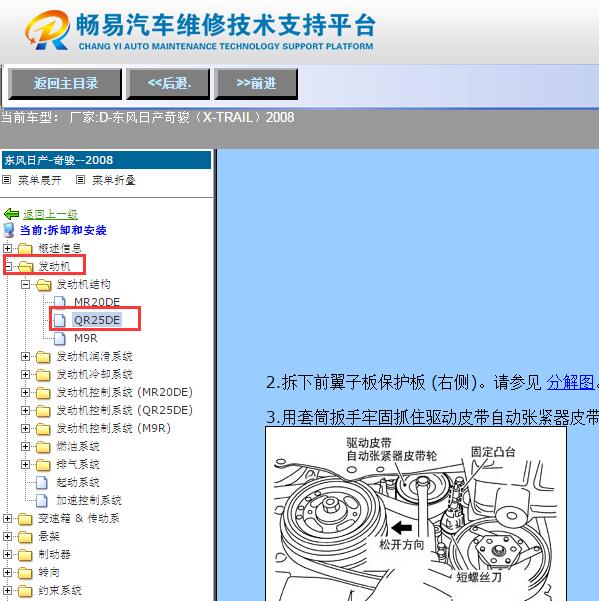The image size is (599, 601).
Task: Expand all with 菜单展开
Action: 40,180
